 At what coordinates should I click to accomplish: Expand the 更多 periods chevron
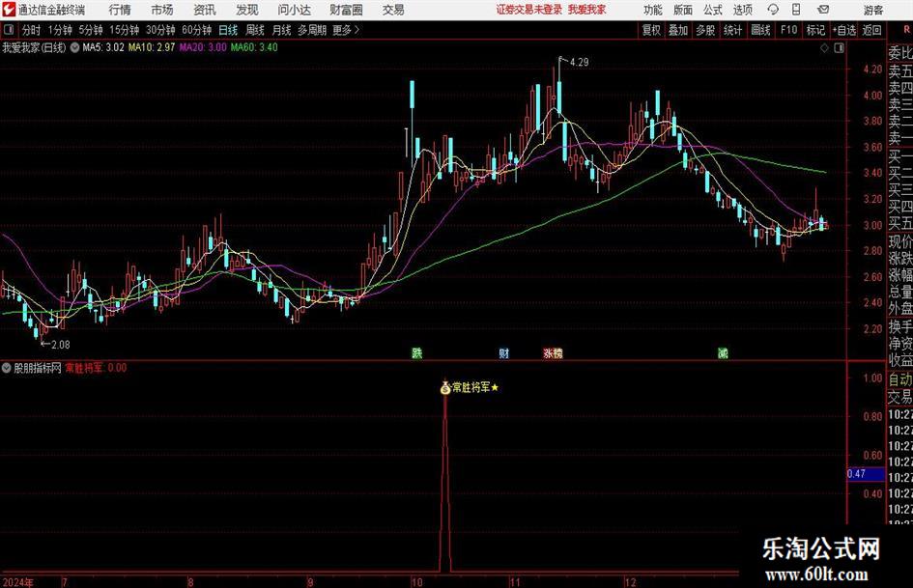tap(357, 30)
